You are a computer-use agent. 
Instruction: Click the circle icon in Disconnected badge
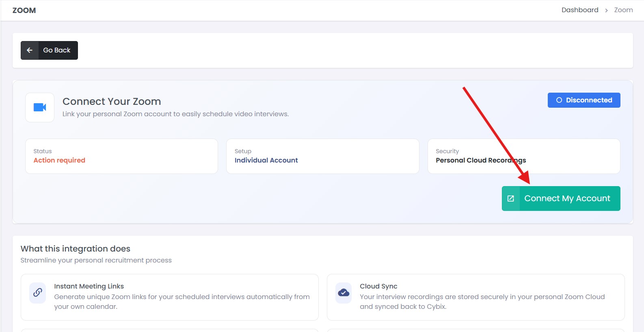point(559,100)
